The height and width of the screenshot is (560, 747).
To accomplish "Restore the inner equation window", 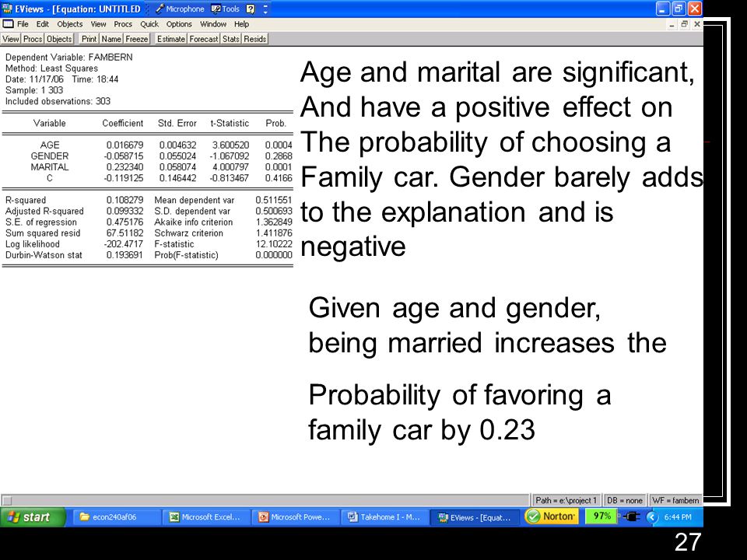I will point(684,24).
